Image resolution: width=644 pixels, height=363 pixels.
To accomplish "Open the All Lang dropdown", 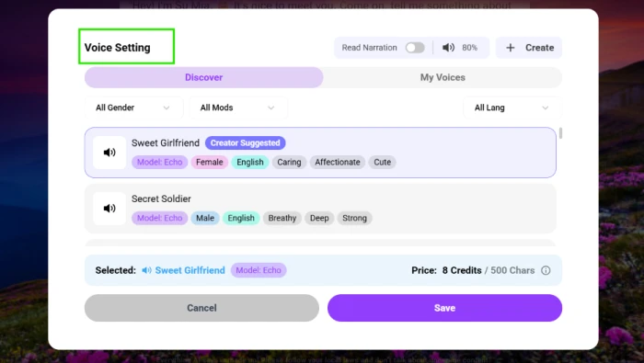I will coord(512,108).
